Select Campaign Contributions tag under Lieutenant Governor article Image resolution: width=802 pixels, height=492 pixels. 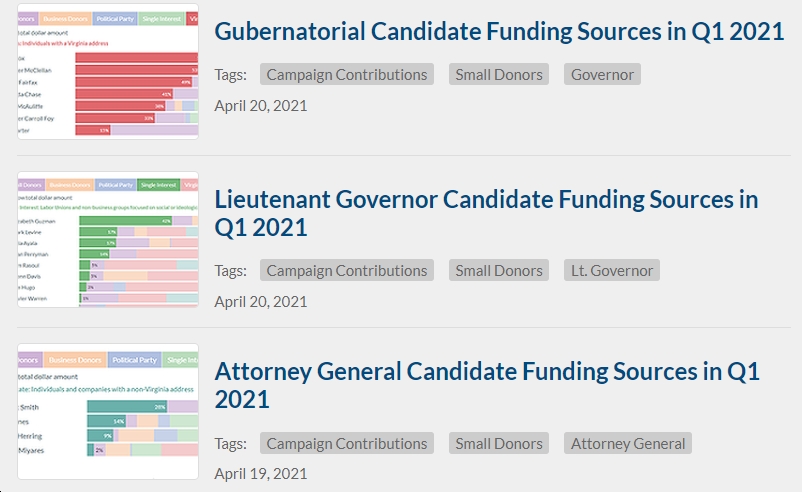347,271
